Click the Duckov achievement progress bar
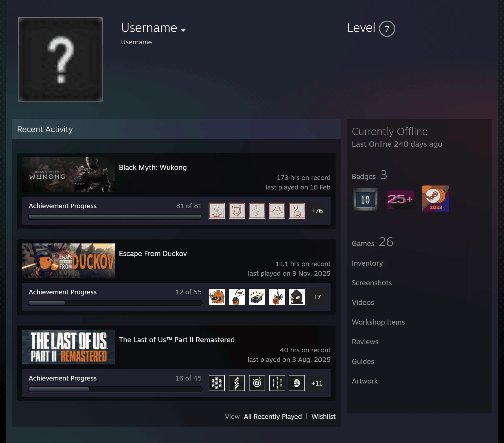Image resolution: width=504 pixels, height=443 pixels. pos(115,303)
